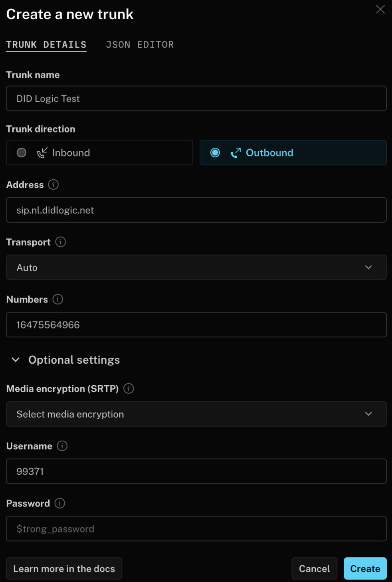
Task: Click the Numbers info icon
Action: click(58, 299)
